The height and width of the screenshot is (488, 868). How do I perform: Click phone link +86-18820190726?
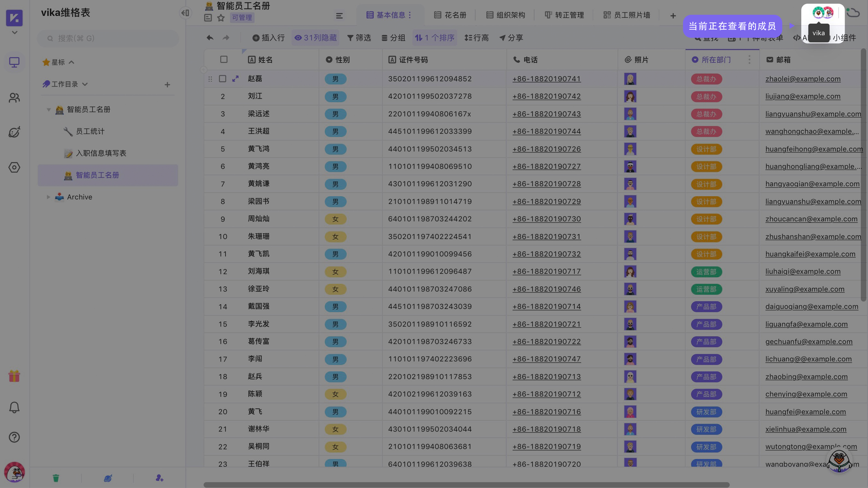pyautogui.click(x=546, y=149)
